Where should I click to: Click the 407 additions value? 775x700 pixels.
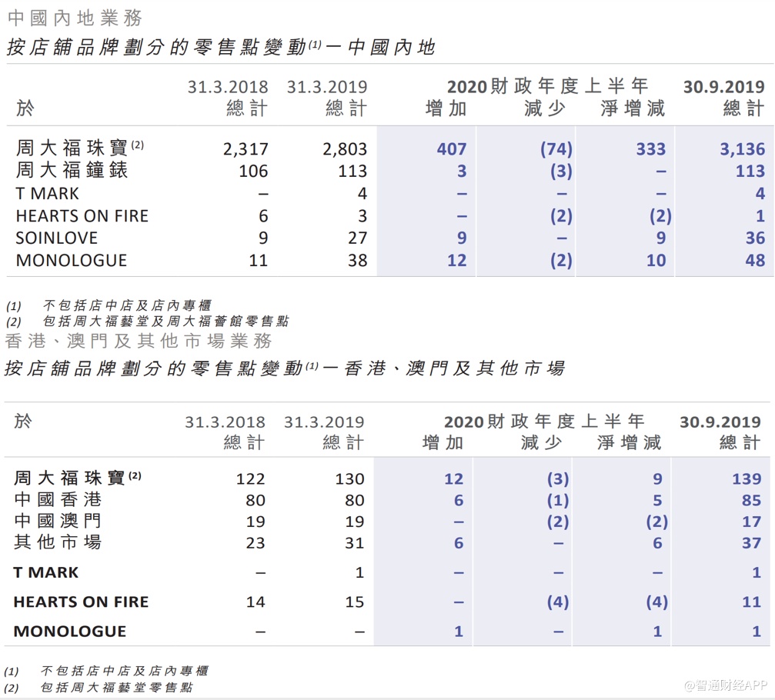coord(451,148)
